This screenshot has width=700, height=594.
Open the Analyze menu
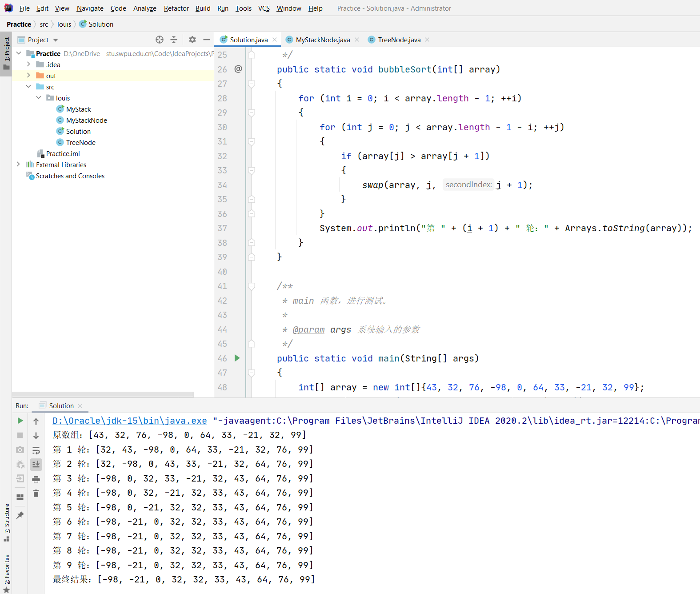point(144,8)
